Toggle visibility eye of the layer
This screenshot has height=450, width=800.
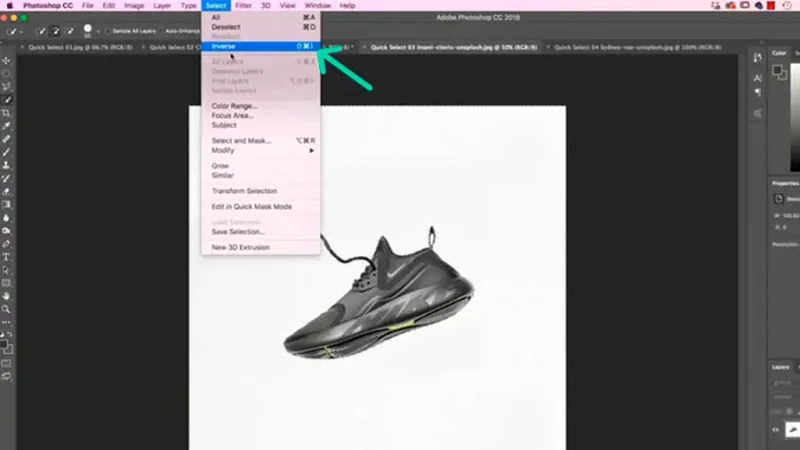coord(776,430)
